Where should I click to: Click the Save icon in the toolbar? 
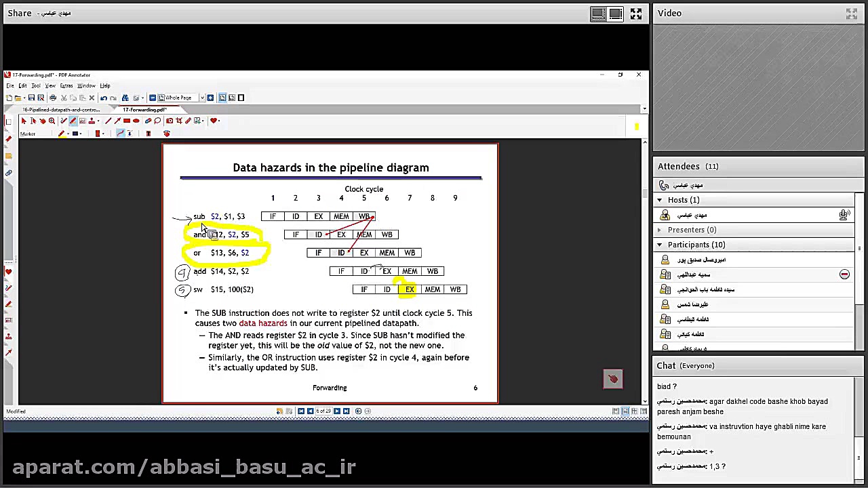coord(31,98)
